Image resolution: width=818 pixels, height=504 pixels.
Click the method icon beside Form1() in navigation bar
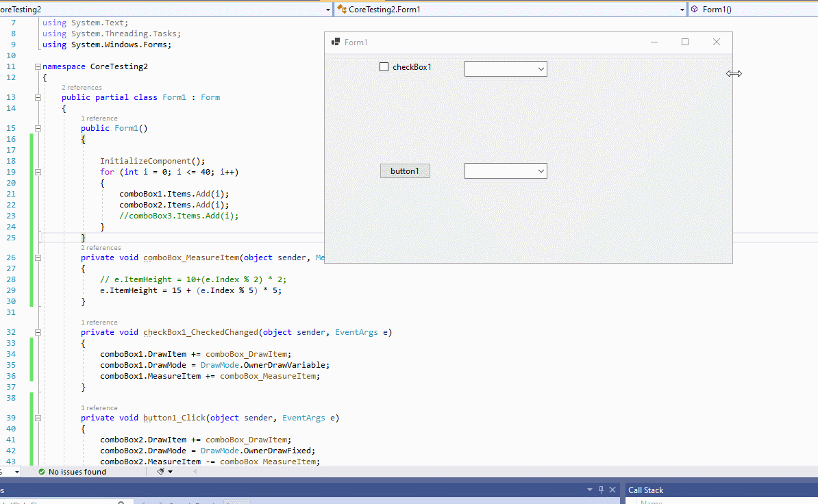pos(695,9)
